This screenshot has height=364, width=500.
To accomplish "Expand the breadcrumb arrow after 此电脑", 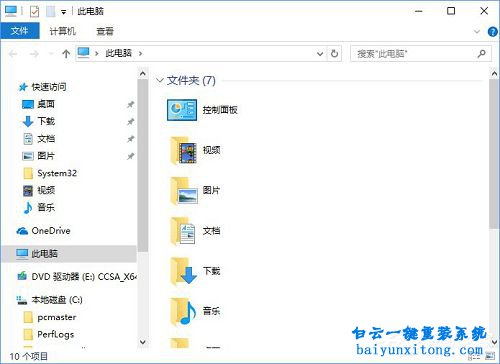I will [x=140, y=53].
